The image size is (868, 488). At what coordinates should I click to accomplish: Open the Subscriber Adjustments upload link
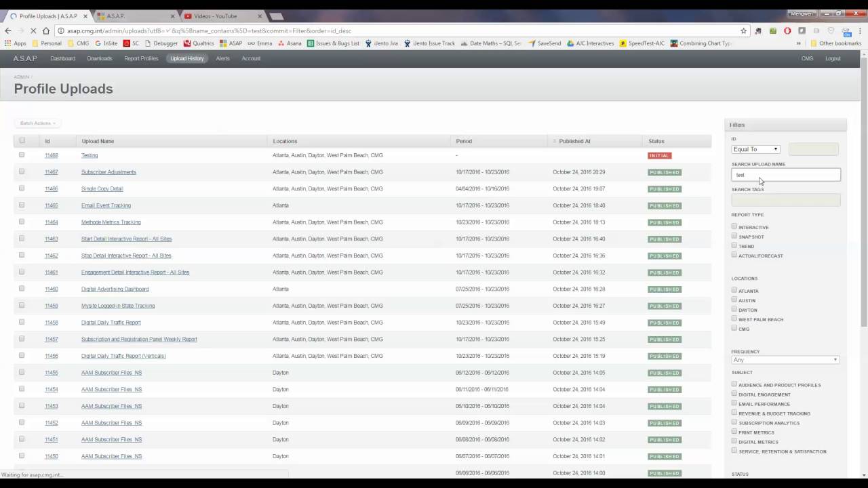(108, 172)
